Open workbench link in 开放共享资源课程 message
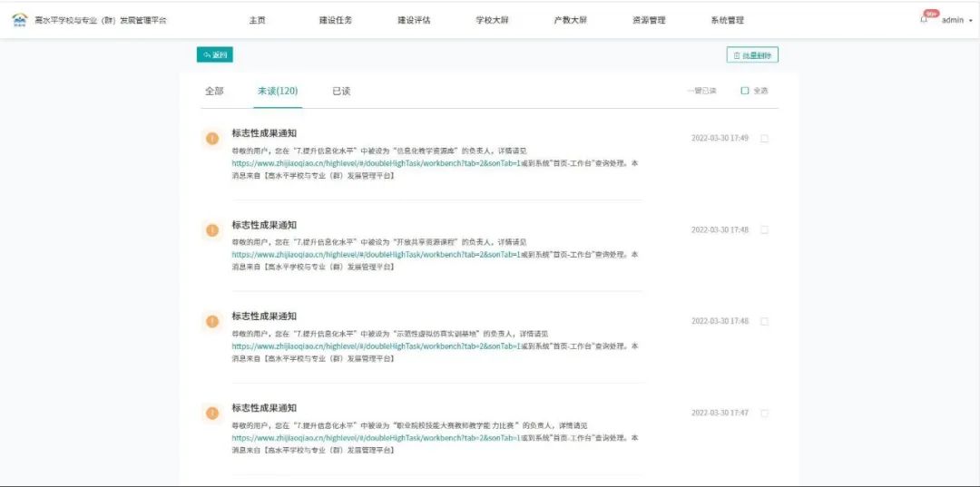 click(377, 254)
